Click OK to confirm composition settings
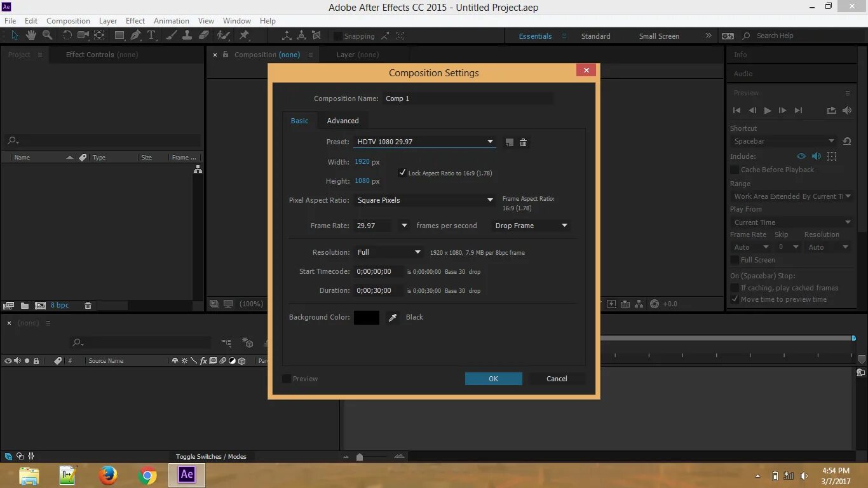Image resolution: width=868 pixels, height=488 pixels. coord(494,379)
